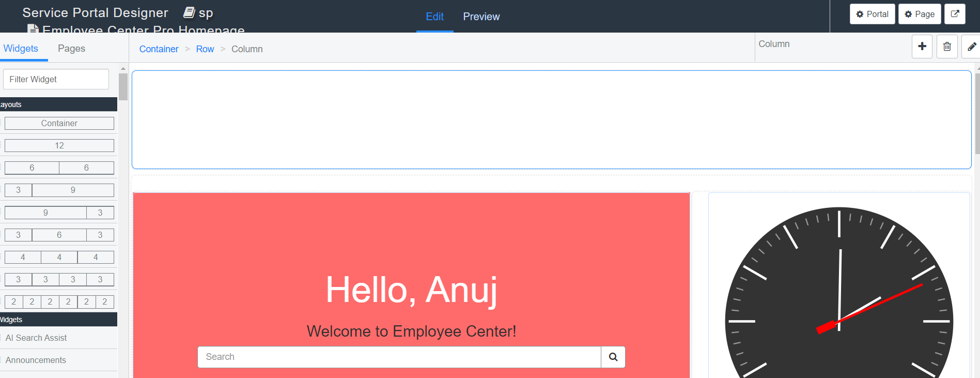
Task: Click the Container breadcrumb link
Action: tap(159, 49)
